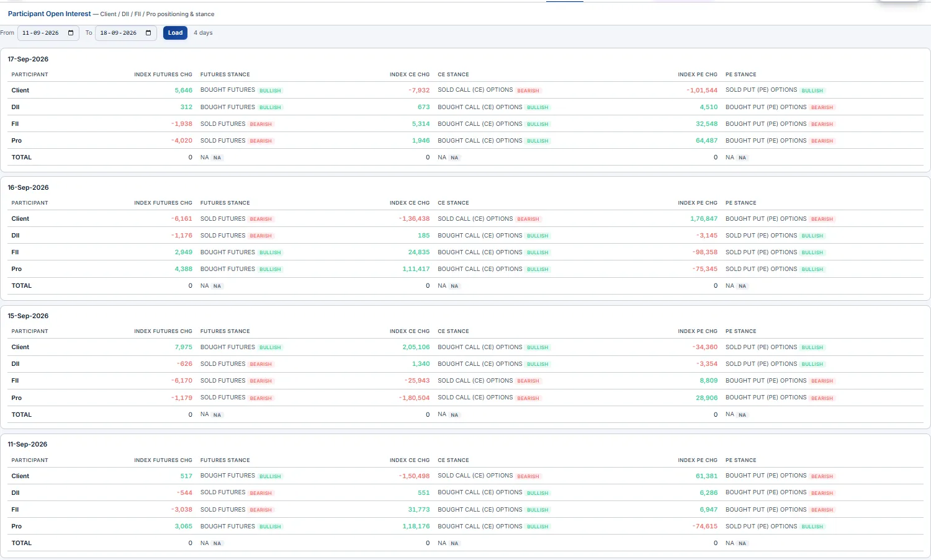Image resolution: width=931 pixels, height=560 pixels.
Task: Click INDEX PE CHG header in 11-Sep table
Action: click(x=698, y=460)
